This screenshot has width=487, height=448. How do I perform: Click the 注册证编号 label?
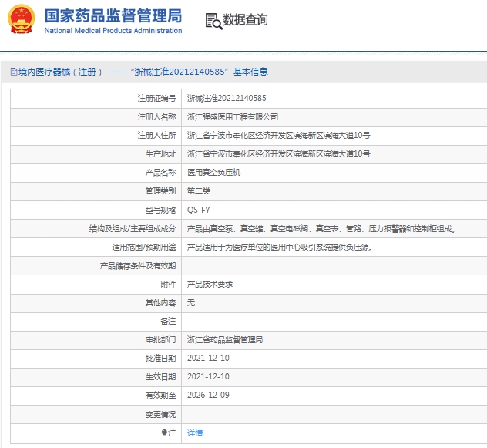157,98
